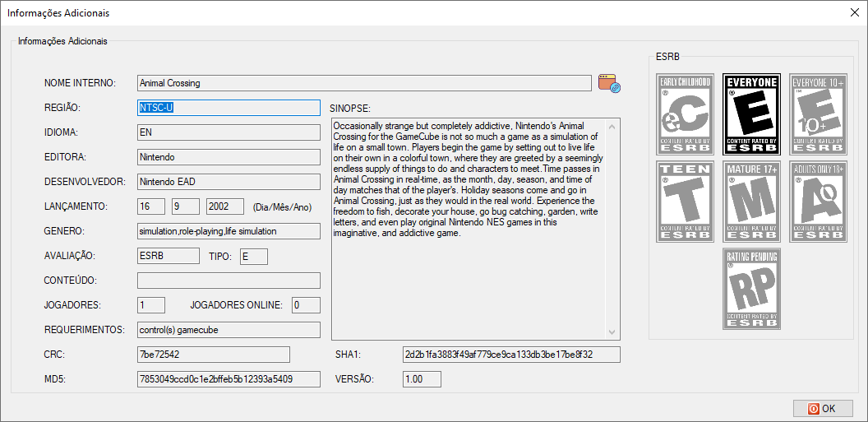
Task: Click the ESRB group box title
Action: click(667, 57)
